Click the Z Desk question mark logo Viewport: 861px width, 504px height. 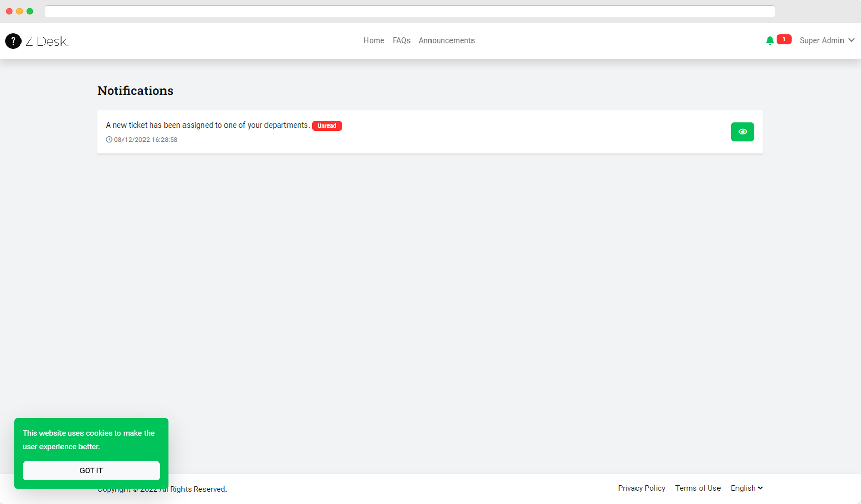(x=13, y=41)
